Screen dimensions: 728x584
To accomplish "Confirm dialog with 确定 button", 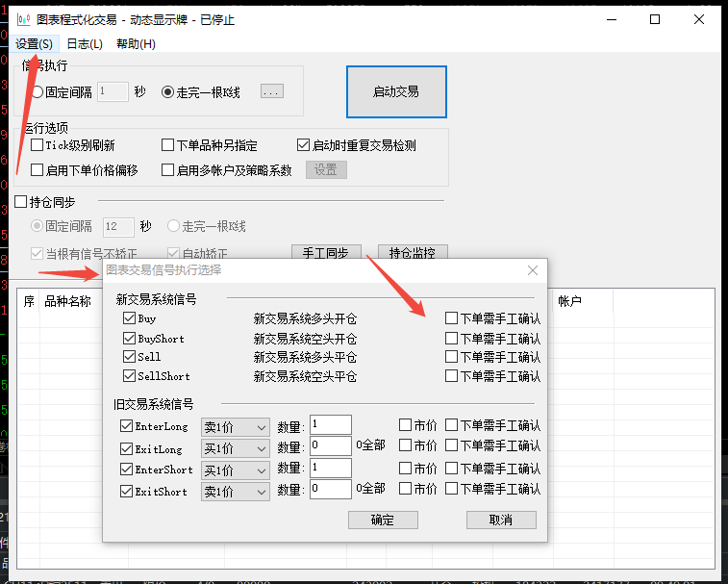I will (x=383, y=520).
